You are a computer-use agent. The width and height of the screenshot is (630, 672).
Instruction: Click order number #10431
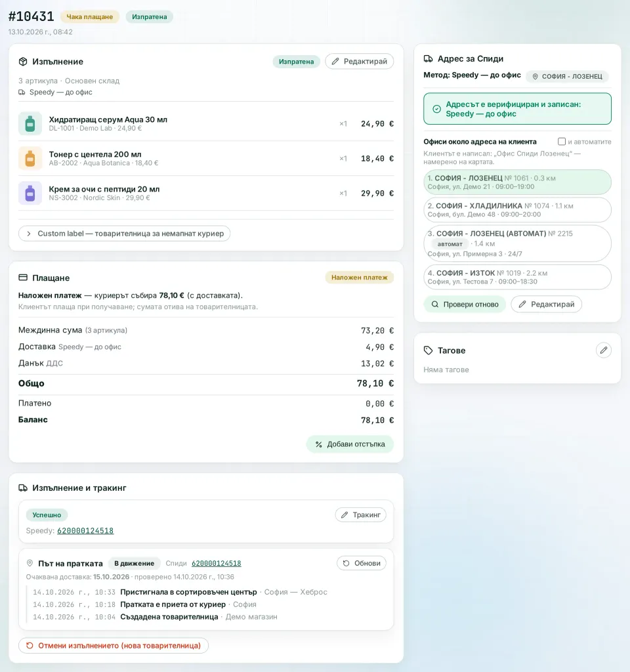point(31,16)
